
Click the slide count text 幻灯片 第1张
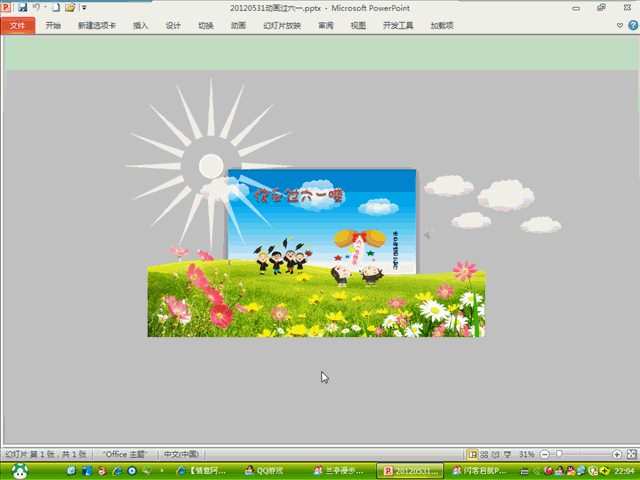[46, 454]
